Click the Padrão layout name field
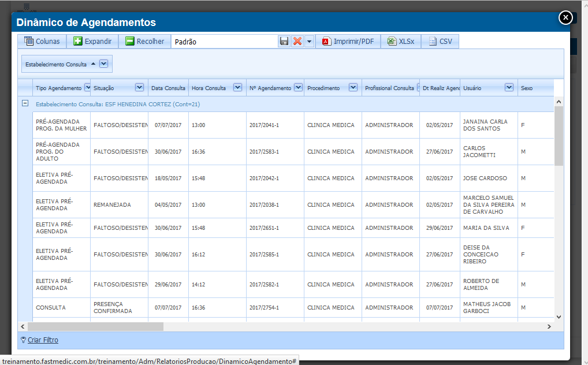Viewport: 588px width, 365px height. click(224, 41)
